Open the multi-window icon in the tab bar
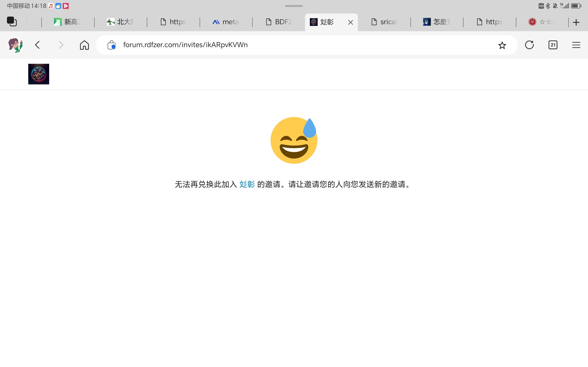Image resolution: width=588 pixels, height=367 pixels. [12, 22]
